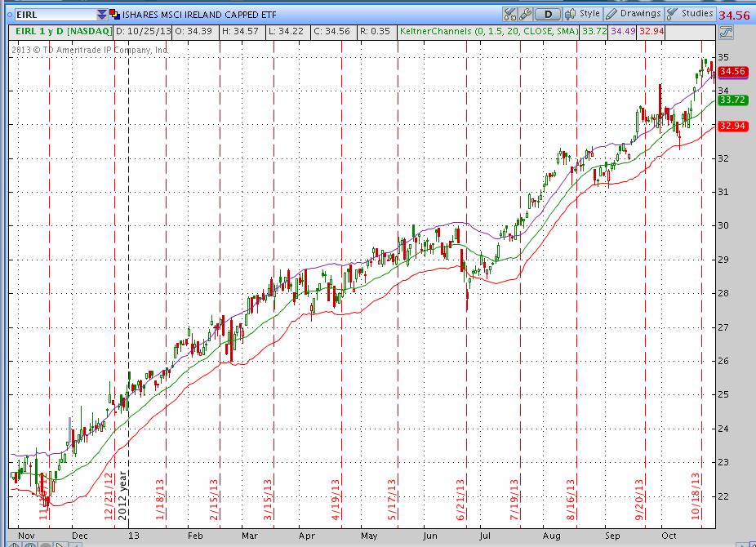The width and height of the screenshot is (756, 547).
Task: Click the red 32.94 price bubble on axis
Action: (x=732, y=126)
